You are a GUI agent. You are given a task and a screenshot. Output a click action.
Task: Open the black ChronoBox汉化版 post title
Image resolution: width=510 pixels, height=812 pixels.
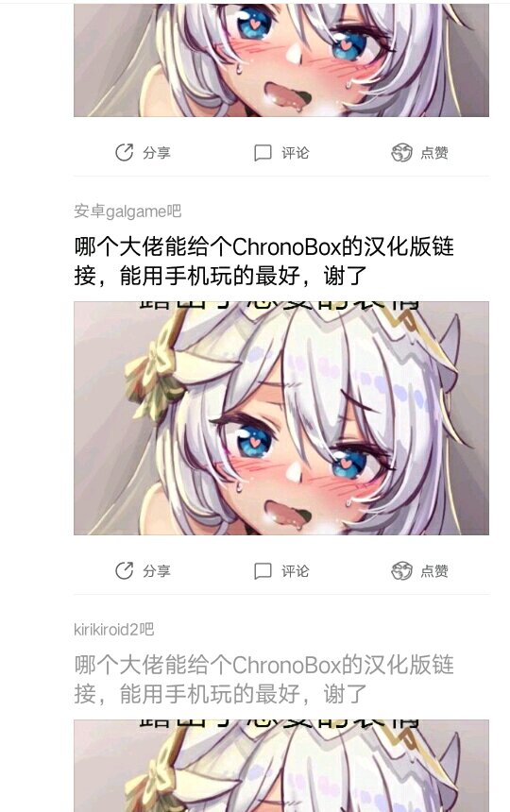click(x=264, y=261)
